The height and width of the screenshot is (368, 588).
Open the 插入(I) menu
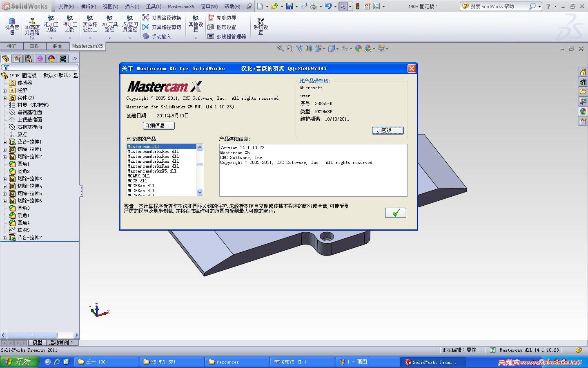[132, 7]
